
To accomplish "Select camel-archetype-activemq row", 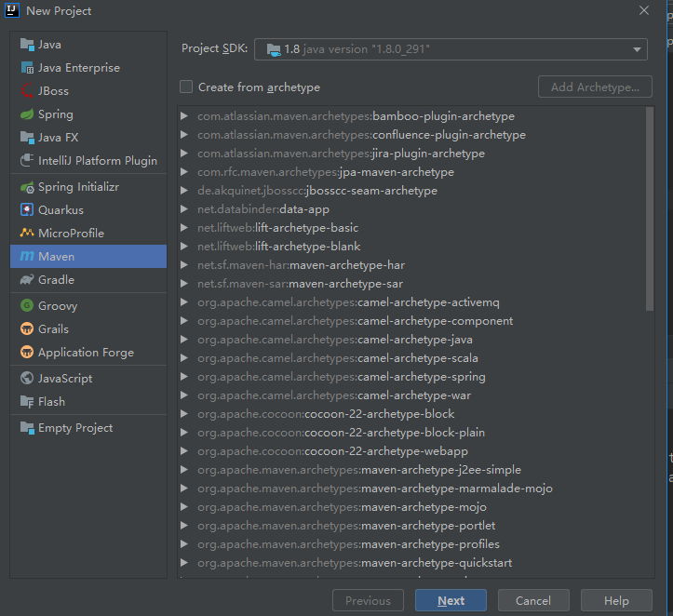I will tap(412, 302).
